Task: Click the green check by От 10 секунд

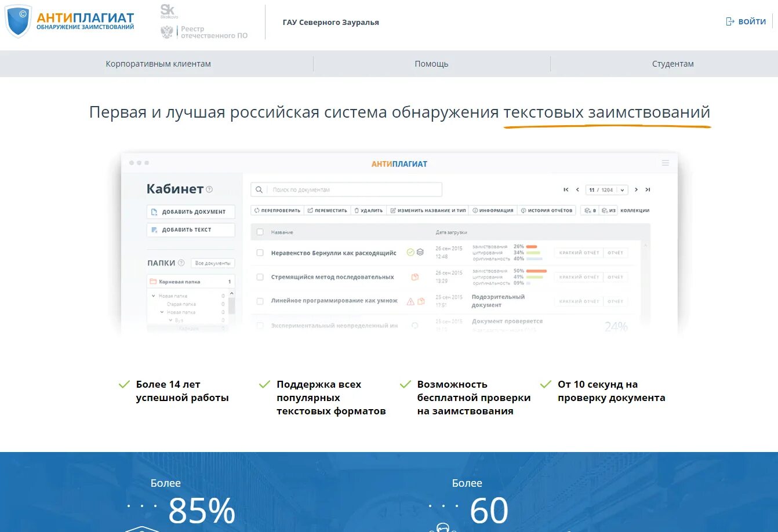Action: pyautogui.click(x=546, y=384)
